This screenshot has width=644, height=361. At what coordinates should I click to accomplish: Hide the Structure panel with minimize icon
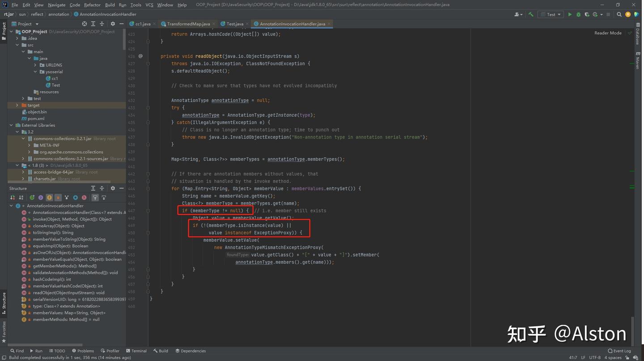[121, 188]
